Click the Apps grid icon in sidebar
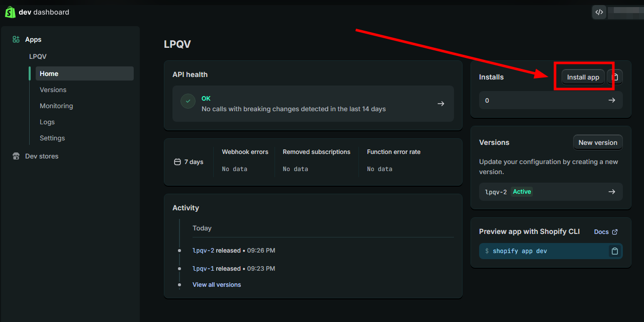644x322 pixels. click(16, 39)
